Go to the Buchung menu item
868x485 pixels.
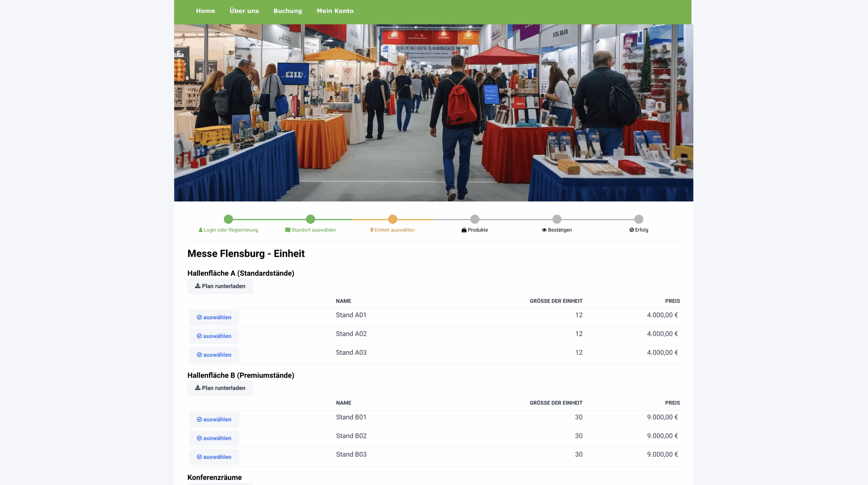coord(288,11)
